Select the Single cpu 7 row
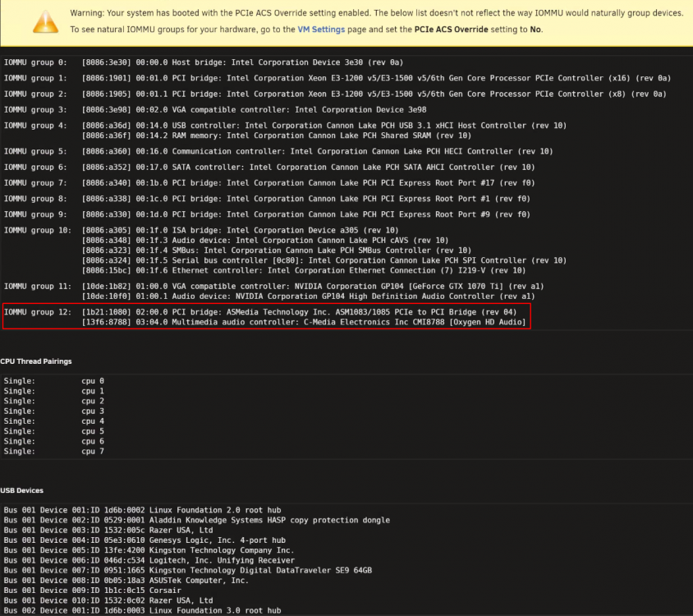Image resolution: width=693 pixels, height=616 pixels. [x=54, y=452]
